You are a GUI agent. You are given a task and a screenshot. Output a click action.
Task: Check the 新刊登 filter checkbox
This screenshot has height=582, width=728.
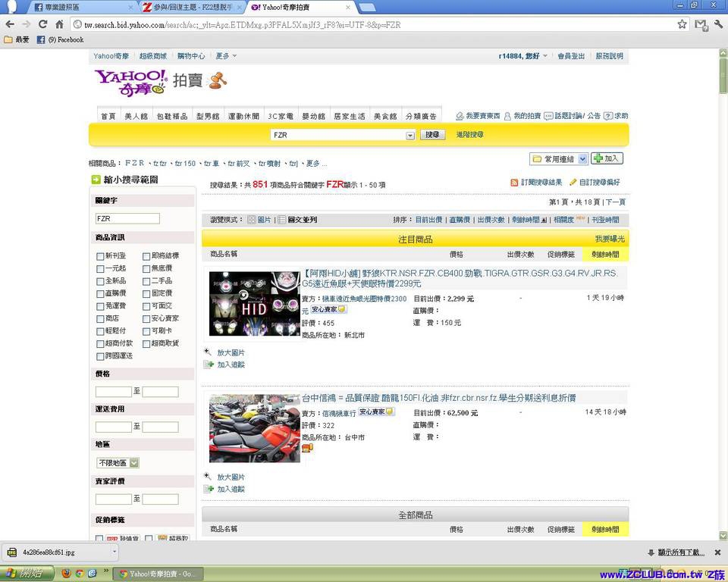(x=100, y=256)
